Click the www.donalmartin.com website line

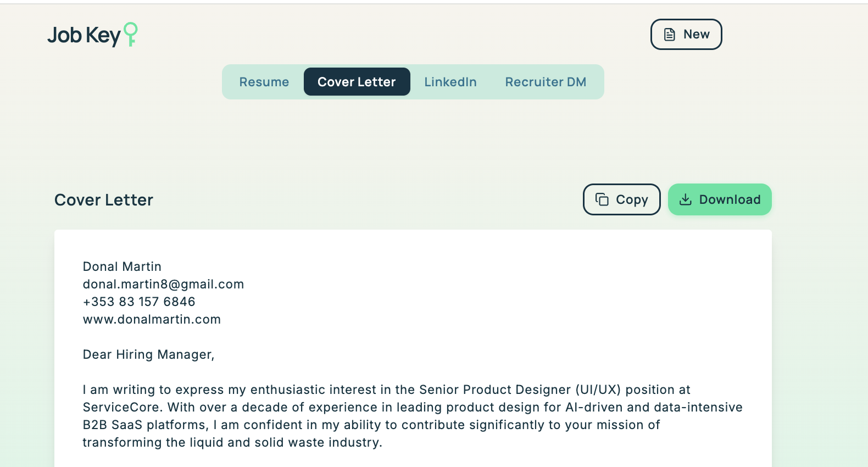point(152,319)
